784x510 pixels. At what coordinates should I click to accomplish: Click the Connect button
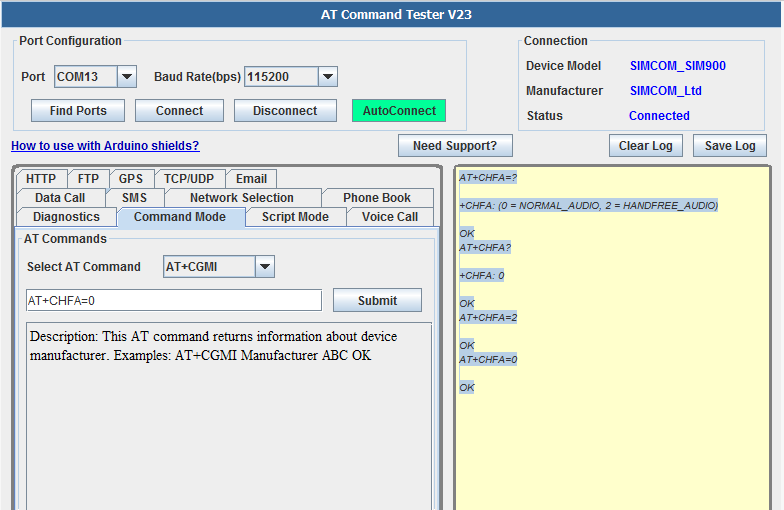pyautogui.click(x=179, y=110)
